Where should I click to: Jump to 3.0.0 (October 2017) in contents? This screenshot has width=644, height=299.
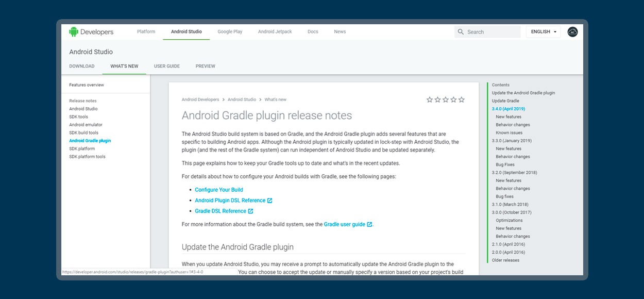(512, 212)
